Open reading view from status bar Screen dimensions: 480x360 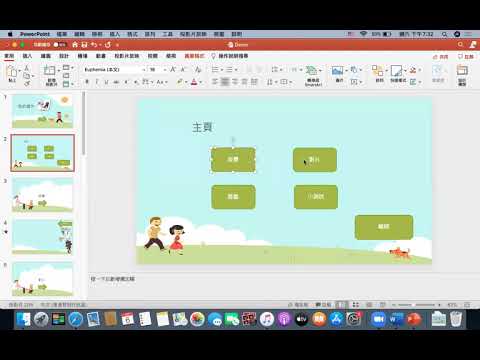tap(369, 305)
